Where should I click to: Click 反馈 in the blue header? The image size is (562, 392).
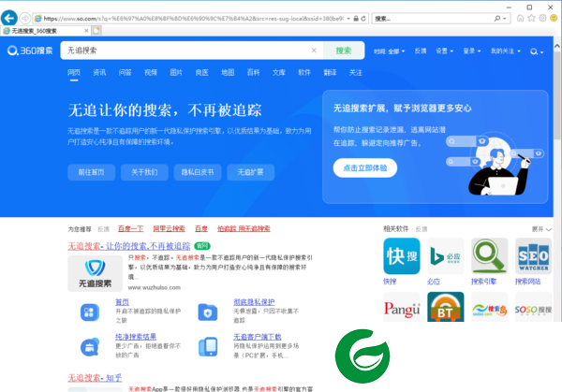421,51
